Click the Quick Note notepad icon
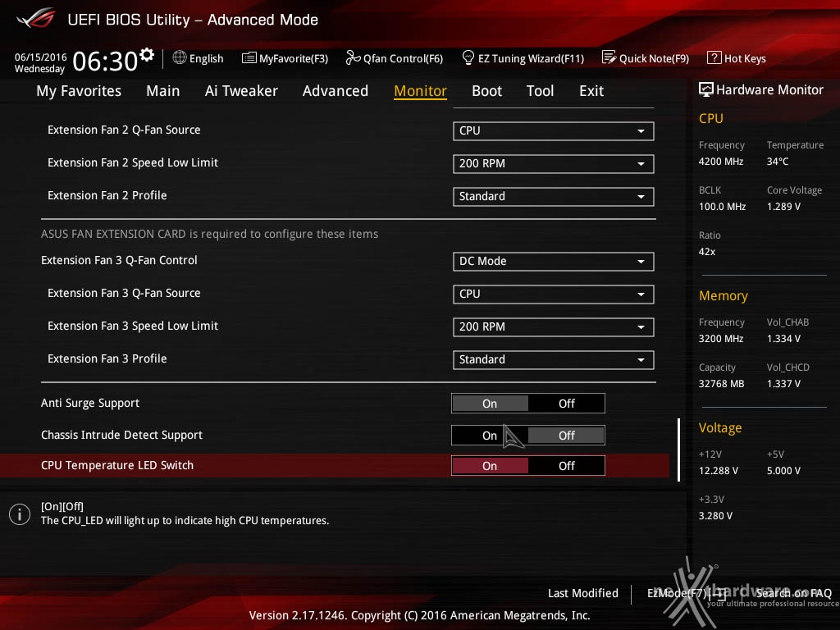Viewport: 840px width, 630px height. point(609,57)
